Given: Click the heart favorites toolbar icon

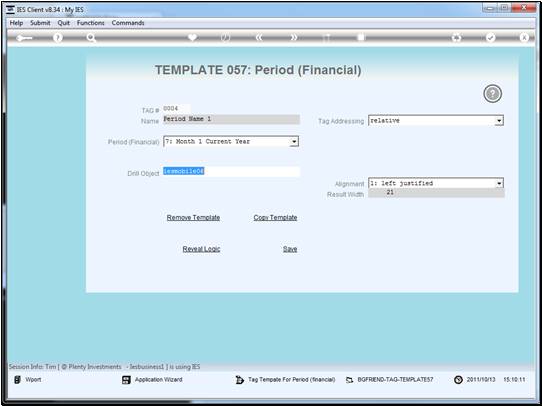Looking at the screenshot, I should (193, 37).
